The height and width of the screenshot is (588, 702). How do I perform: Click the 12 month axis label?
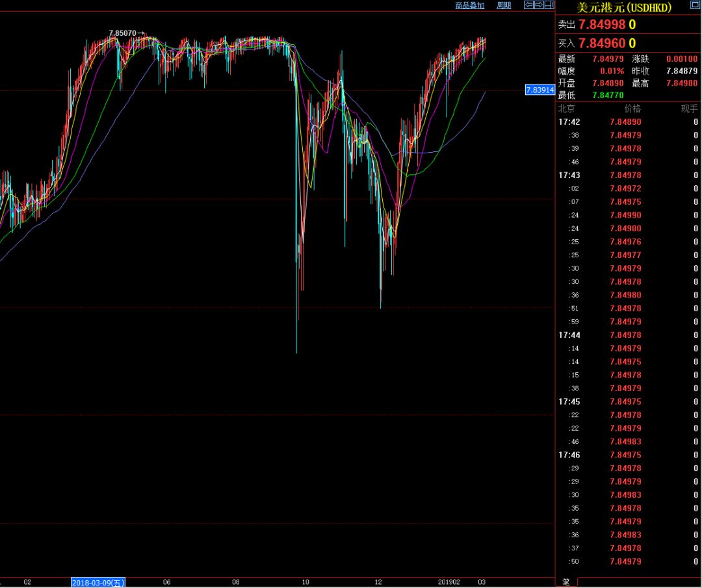(378, 582)
